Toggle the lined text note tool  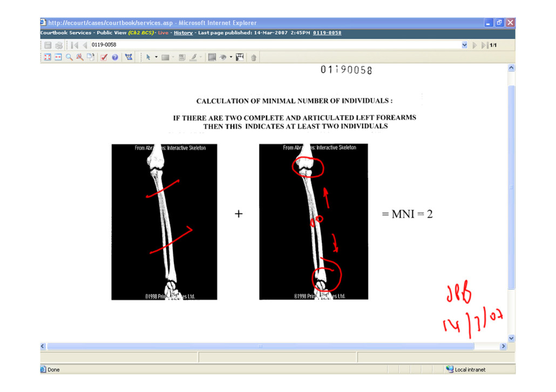212,57
